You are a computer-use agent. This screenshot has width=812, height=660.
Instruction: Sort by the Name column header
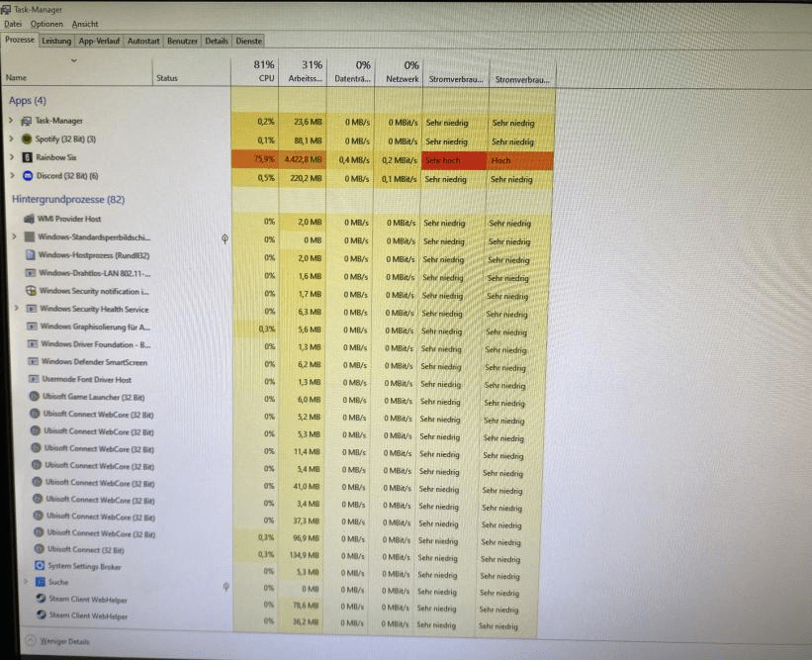point(77,71)
